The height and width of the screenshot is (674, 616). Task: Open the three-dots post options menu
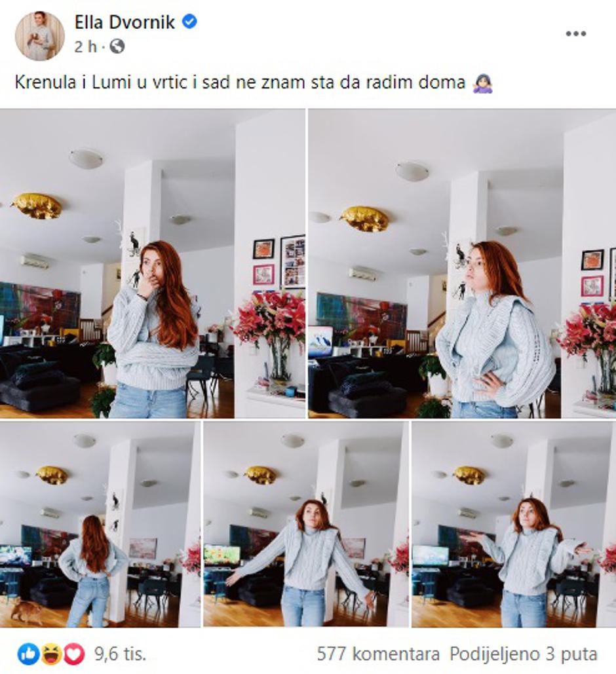pos(575,33)
